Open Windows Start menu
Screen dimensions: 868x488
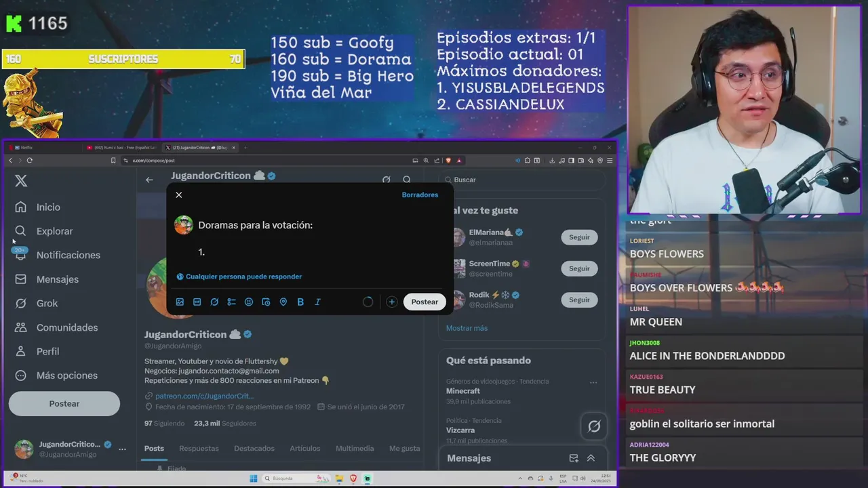click(x=254, y=479)
